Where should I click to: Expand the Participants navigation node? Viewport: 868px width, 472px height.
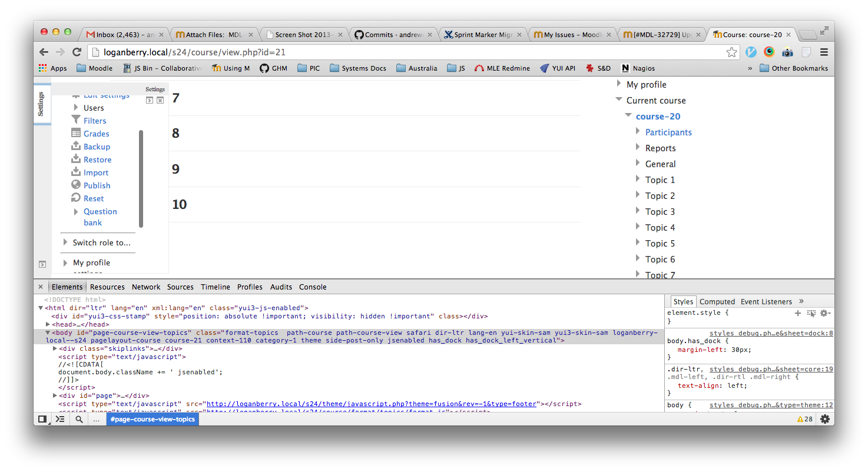tap(638, 131)
